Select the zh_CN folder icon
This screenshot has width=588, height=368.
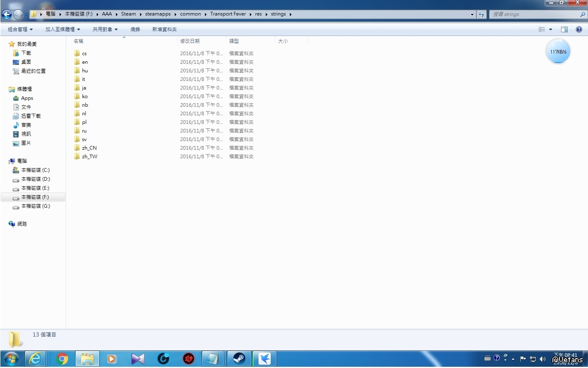(x=77, y=148)
